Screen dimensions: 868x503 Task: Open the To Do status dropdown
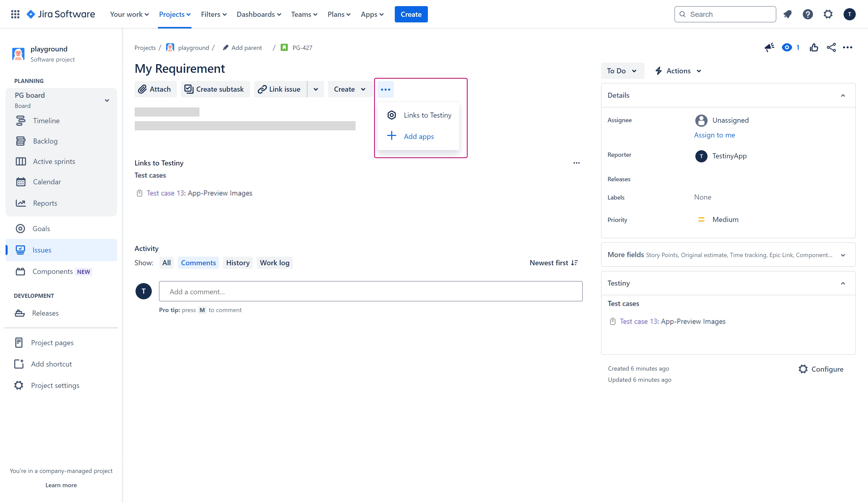(x=622, y=71)
